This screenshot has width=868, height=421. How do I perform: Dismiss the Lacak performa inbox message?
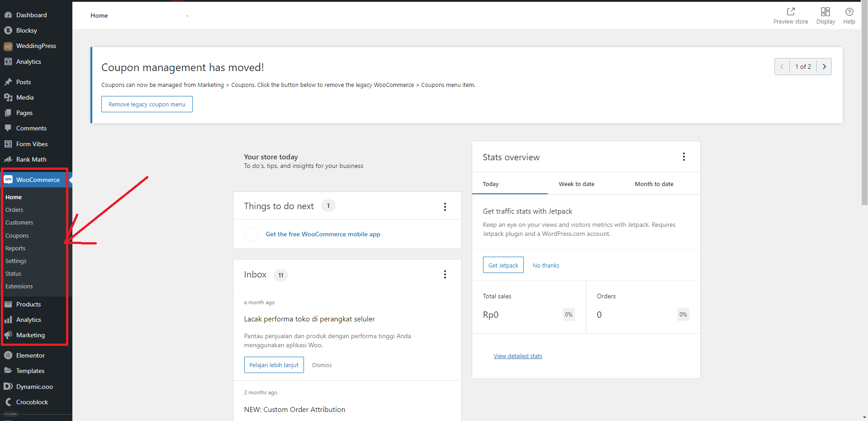(322, 365)
